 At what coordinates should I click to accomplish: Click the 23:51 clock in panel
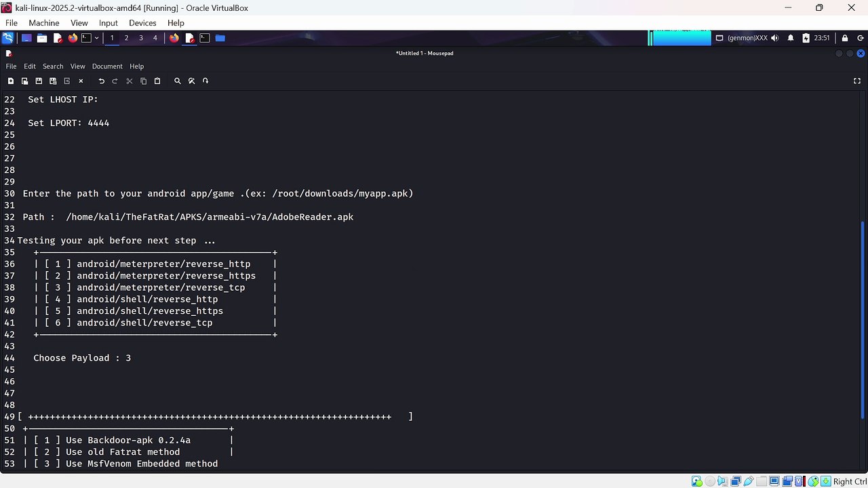point(822,38)
